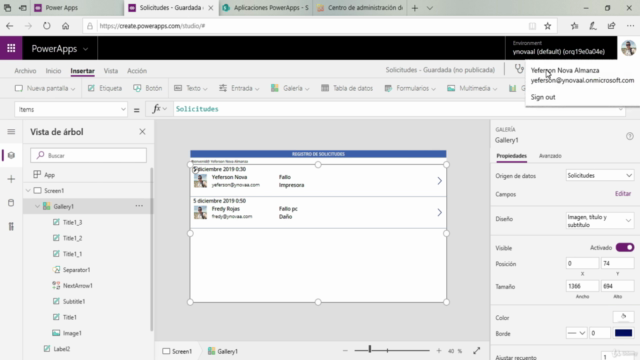Screen dimensions: 640x360
Task: Collapse the Gallery1 tree node
Action: pyautogui.click(x=38, y=207)
